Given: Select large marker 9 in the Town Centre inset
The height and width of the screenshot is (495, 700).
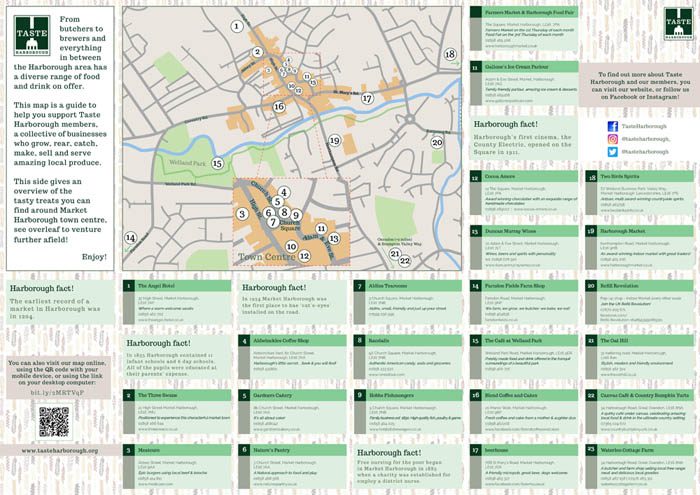Looking at the screenshot, I should pyautogui.click(x=296, y=216).
